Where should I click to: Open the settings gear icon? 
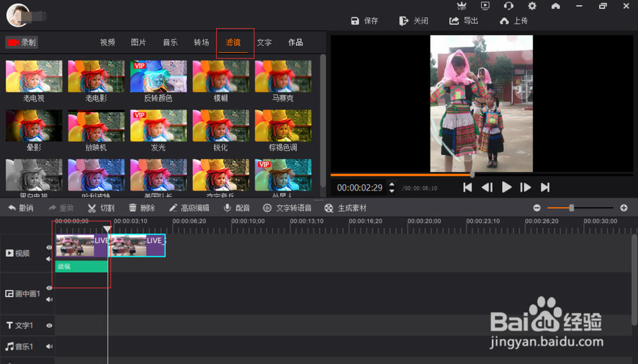pyautogui.click(x=532, y=6)
